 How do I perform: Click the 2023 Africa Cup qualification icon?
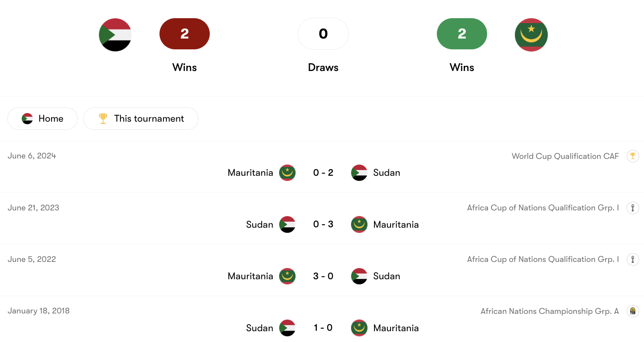click(x=633, y=208)
